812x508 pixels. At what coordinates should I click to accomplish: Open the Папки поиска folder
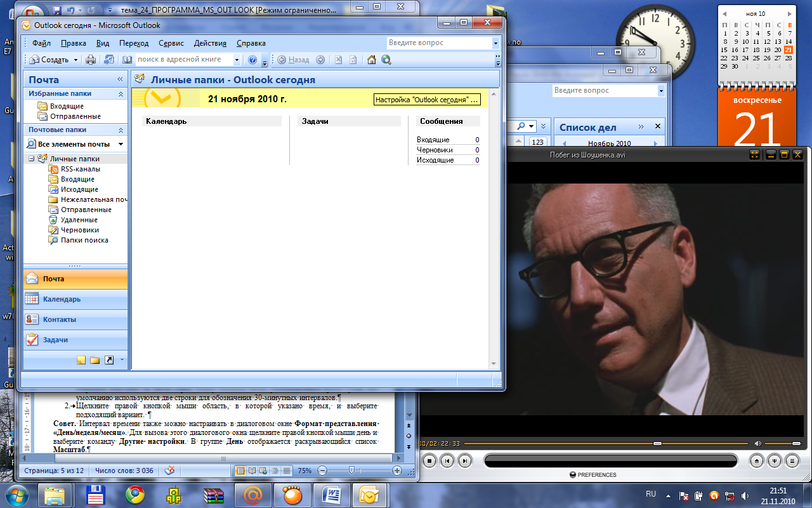(84, 240)
